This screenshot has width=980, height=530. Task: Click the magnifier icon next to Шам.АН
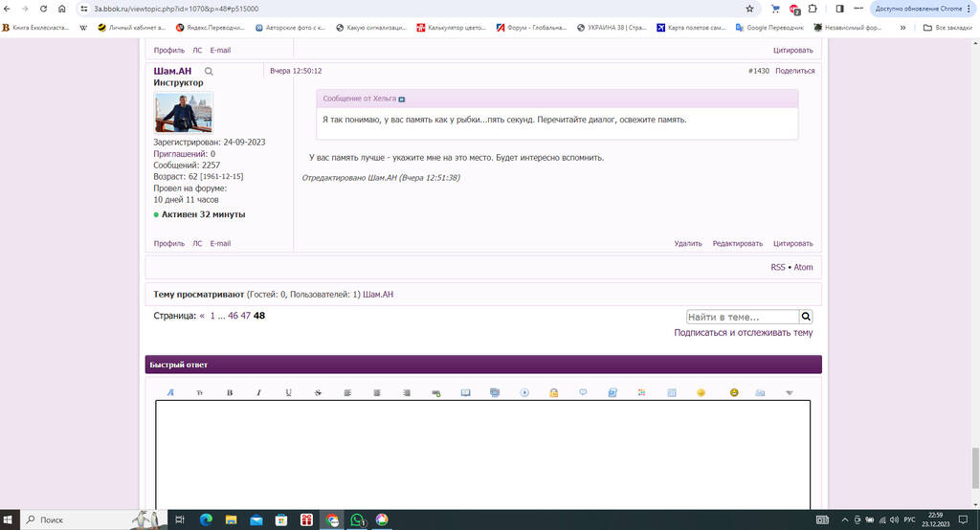coord(209,71)
